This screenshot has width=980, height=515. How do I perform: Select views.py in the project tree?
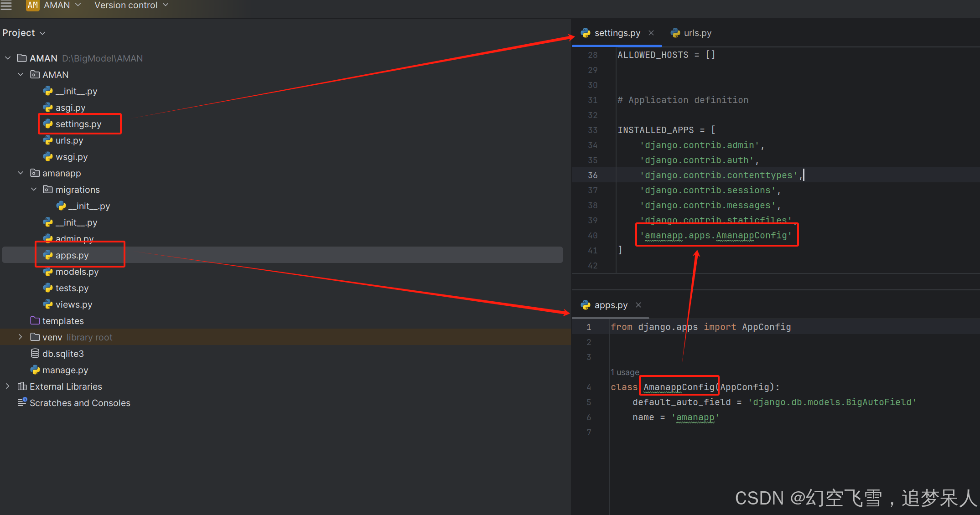pos(73,304)
